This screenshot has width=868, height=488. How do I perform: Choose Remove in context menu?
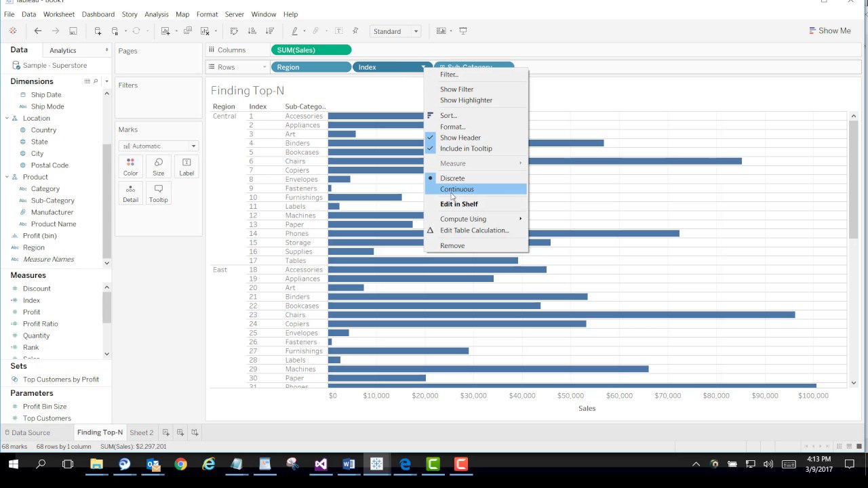(475, 245)
